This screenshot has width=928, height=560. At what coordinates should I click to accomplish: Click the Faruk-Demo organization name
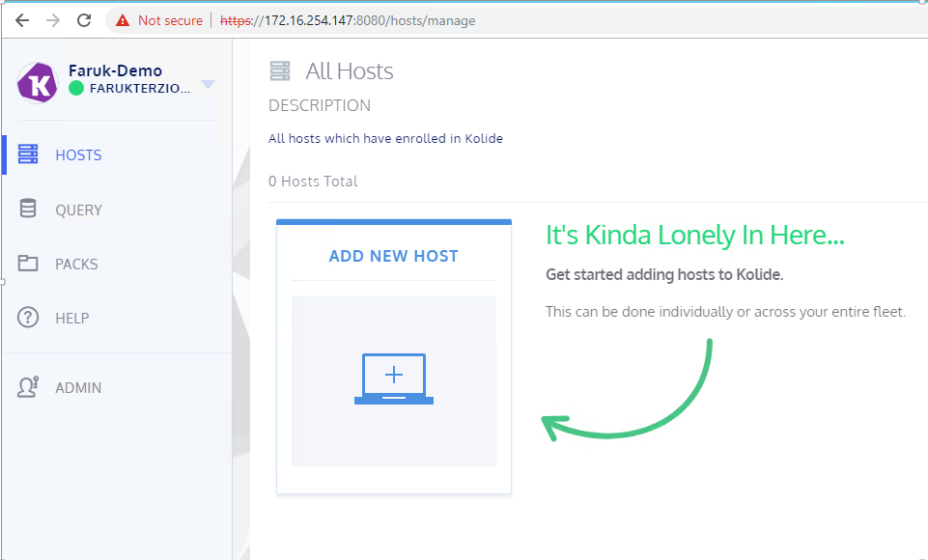(116, 70)
